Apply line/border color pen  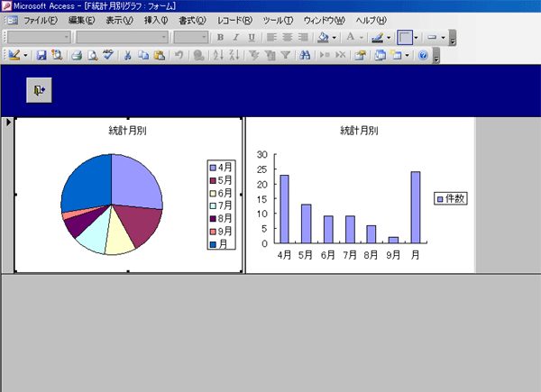[378, 37]
